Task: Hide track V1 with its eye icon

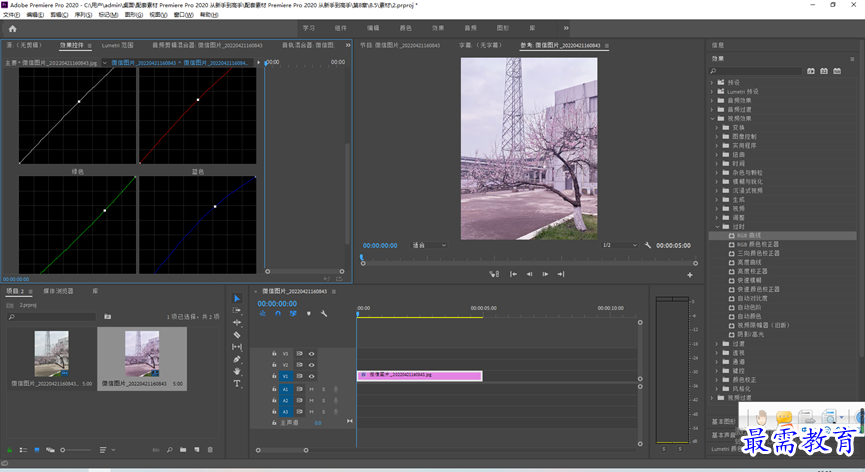Action: [311, 376]
